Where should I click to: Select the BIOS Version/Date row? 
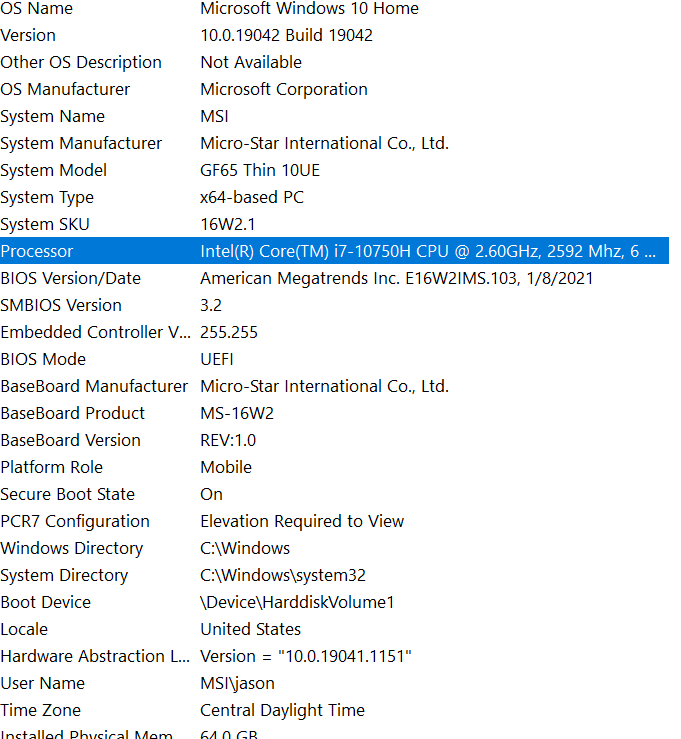(70, 279)
